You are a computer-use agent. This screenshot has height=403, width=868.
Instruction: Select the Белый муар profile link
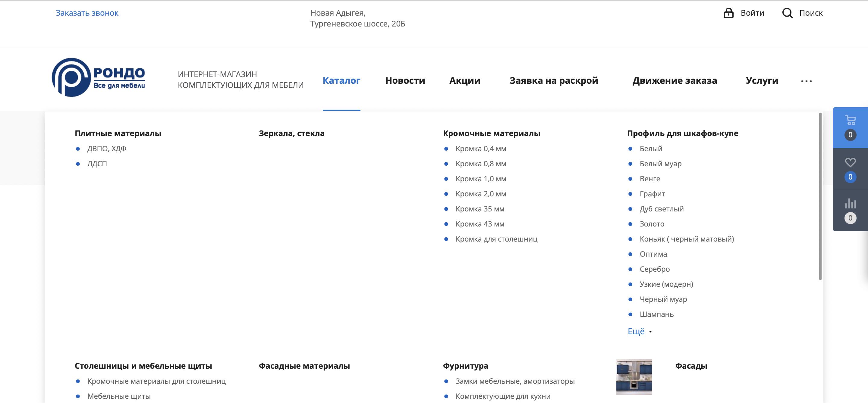(x=660, y=164)
